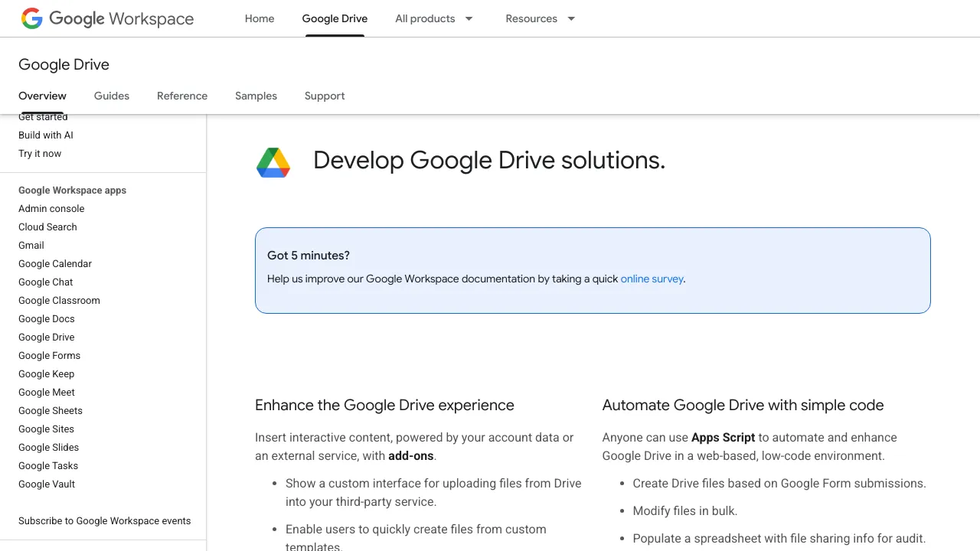The width and height of the screenshot is (980, 551).
Task: Click Enhance the Google Drive experience heading
Action: (384, 405)
